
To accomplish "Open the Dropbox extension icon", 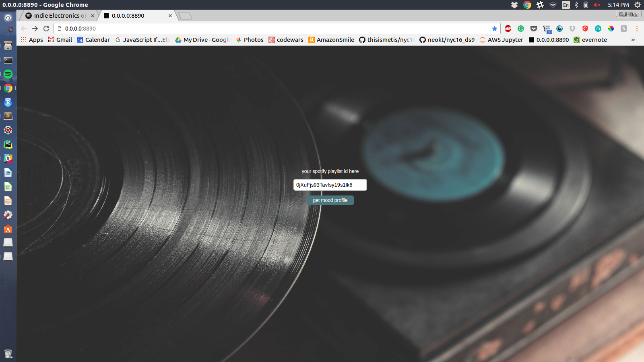I will tap(572, 29).
